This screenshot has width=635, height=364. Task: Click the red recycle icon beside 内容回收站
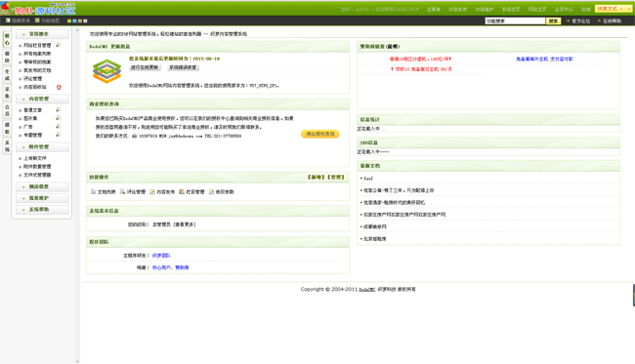(x=59, y=87)
